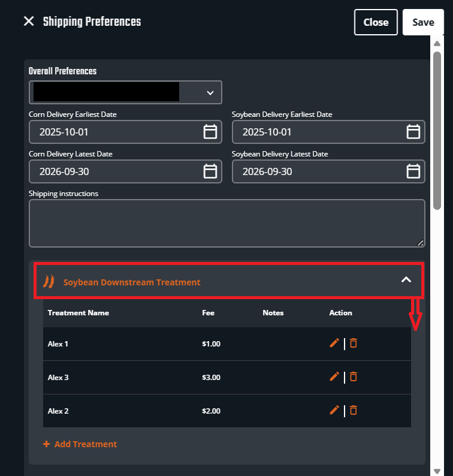This screenshot has height=476, width=453.
Task: Click the scrollbar down arrow
Action: [x=437, y=471]
